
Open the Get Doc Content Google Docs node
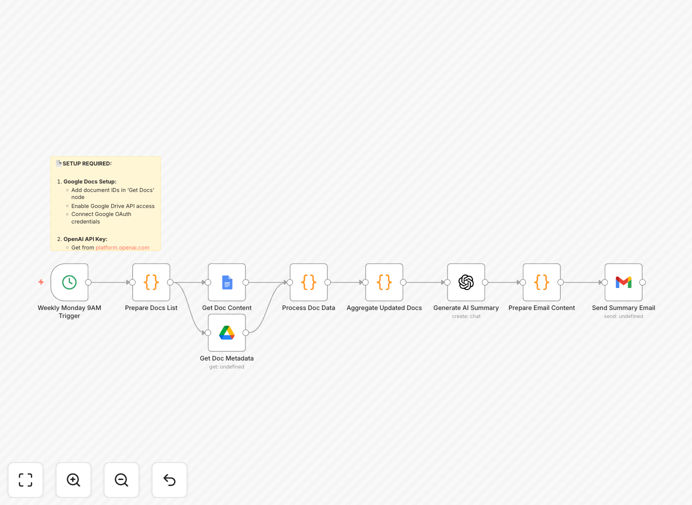(227, 282)
